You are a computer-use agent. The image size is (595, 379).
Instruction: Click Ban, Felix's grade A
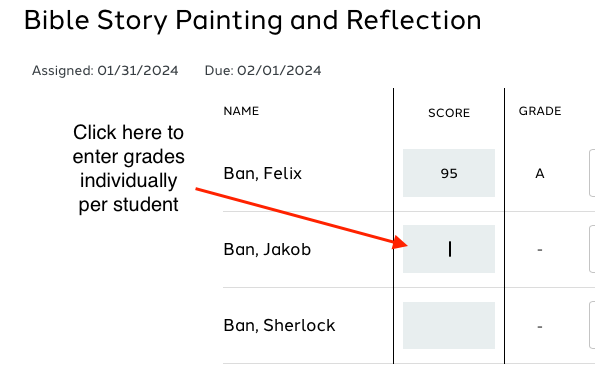click(x=540, y=173)
